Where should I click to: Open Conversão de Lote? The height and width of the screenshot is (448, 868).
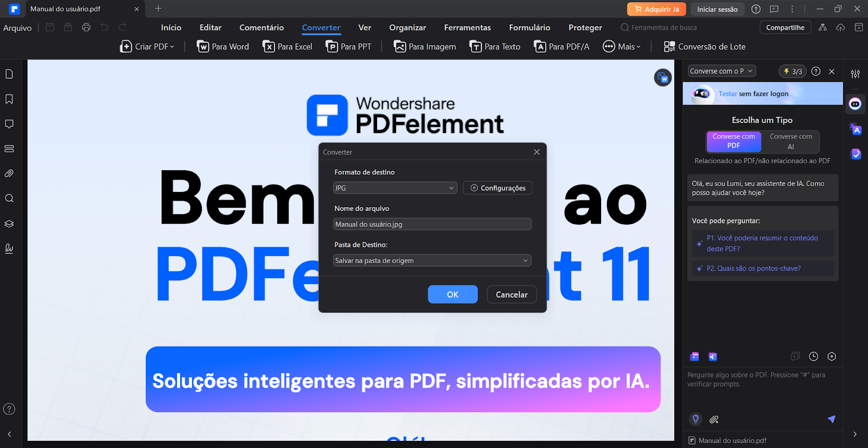tap(704, 47)
